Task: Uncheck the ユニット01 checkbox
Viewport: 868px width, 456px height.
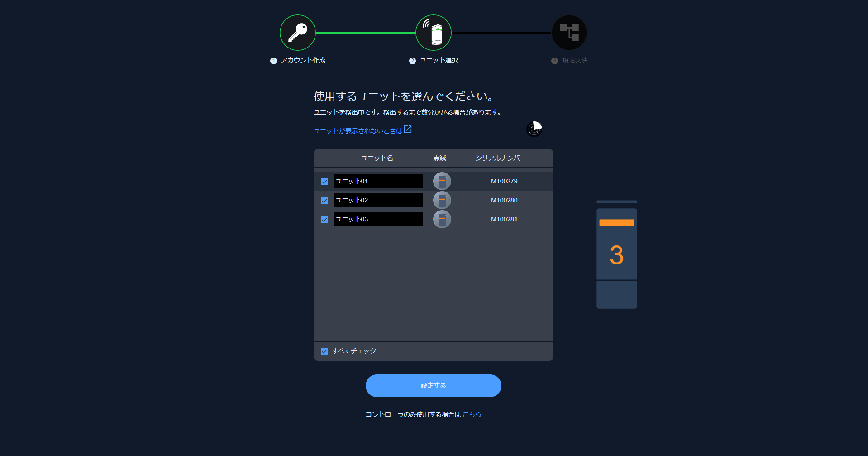Action: pyautogui.click(x=324, y=181)
